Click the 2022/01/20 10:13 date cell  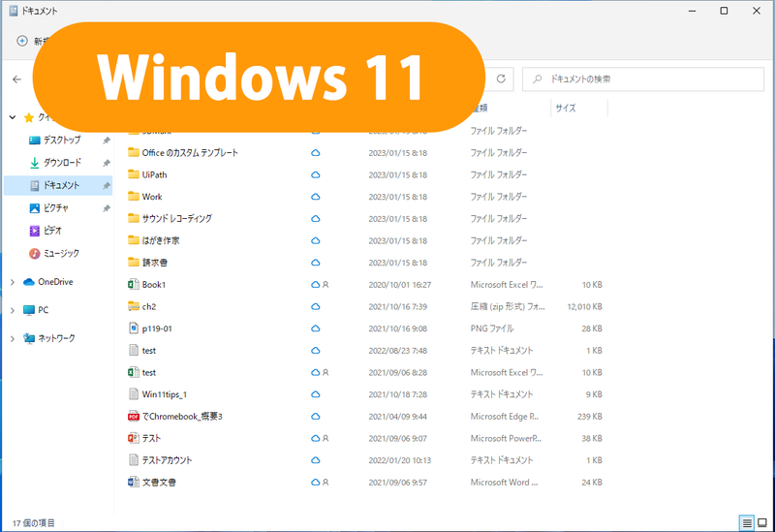[x=400, y=460]
